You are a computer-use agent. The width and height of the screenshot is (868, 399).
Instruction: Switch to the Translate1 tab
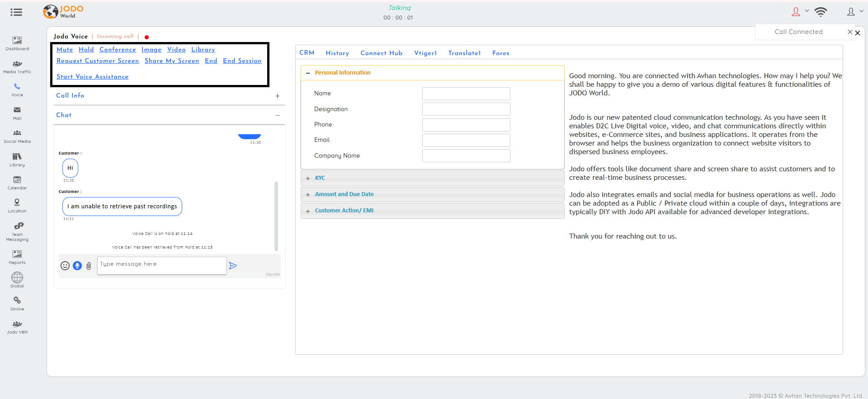[464, 53]
